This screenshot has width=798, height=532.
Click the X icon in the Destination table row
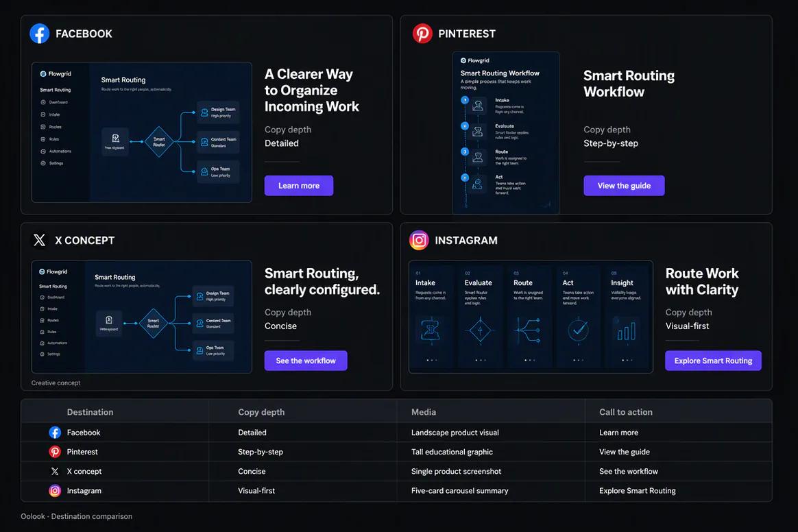(x=55, y=472)
